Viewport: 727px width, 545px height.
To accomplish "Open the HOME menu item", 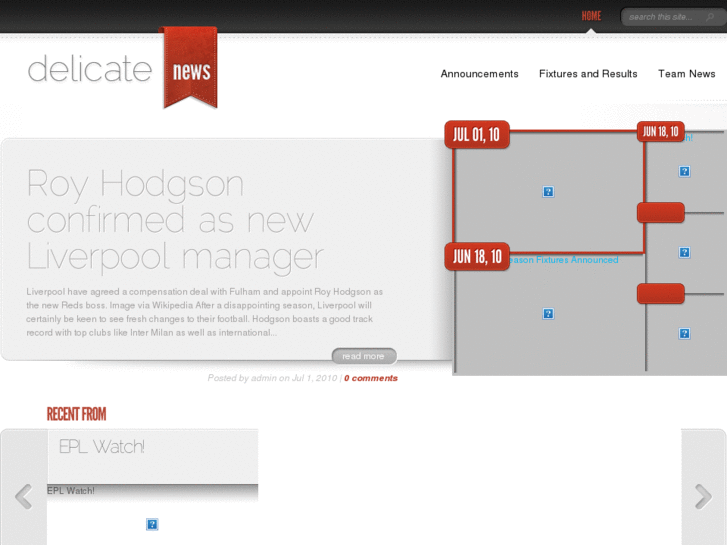I will click(x=591, y=16).
